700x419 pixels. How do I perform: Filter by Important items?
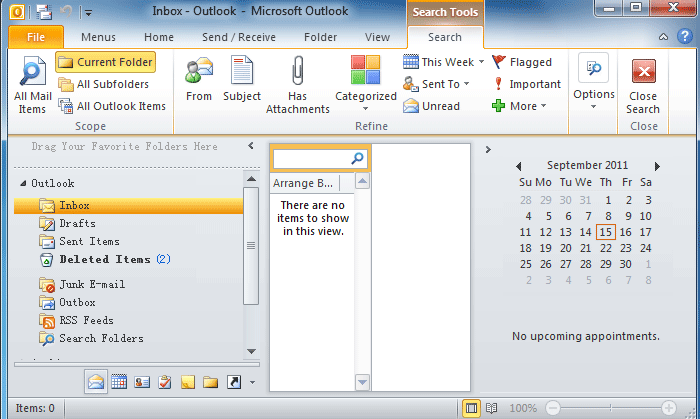(526, 84)
